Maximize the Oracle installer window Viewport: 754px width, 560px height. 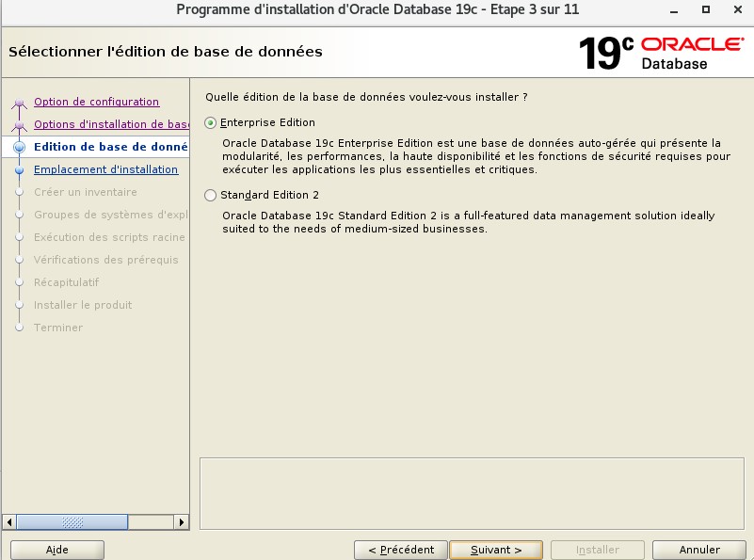[706, 9]
